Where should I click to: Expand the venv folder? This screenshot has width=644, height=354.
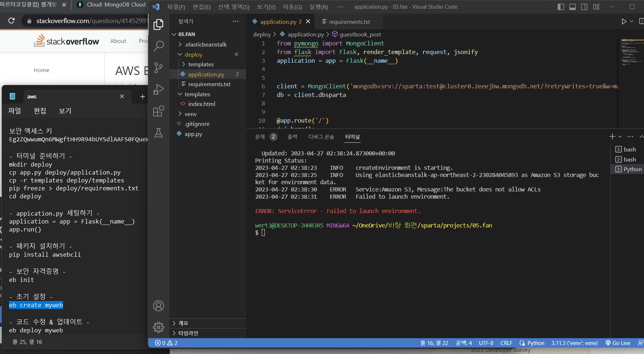click(x=208, y=114)
